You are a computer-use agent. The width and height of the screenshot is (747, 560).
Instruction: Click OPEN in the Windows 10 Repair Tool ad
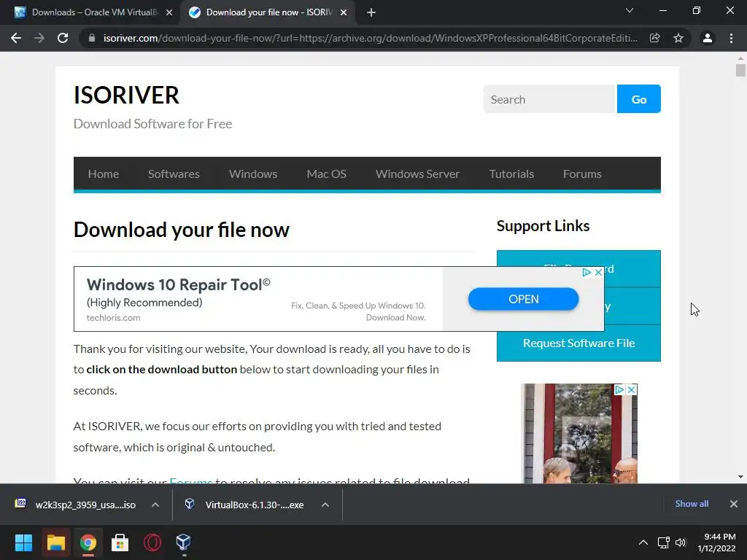pos(523,299)
